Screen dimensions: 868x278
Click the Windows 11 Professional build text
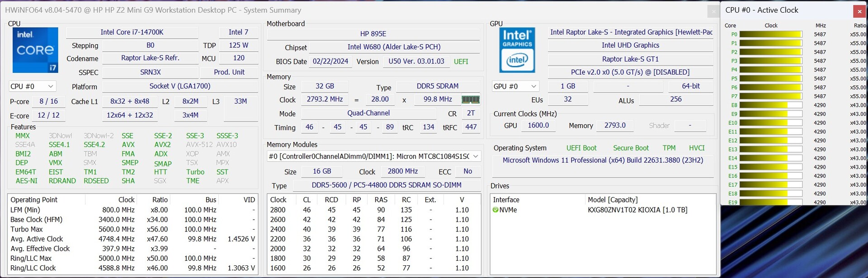tap(603, 160)
